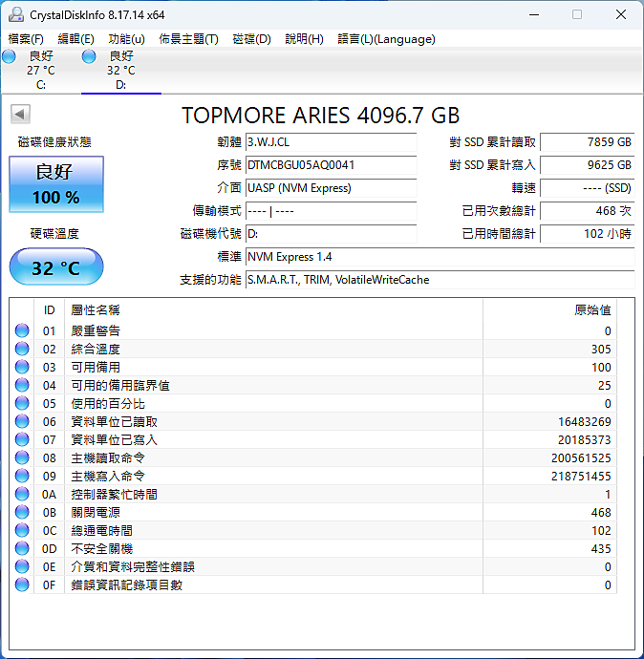Open the 磁碟(D) menu

(x=251, y=39)
